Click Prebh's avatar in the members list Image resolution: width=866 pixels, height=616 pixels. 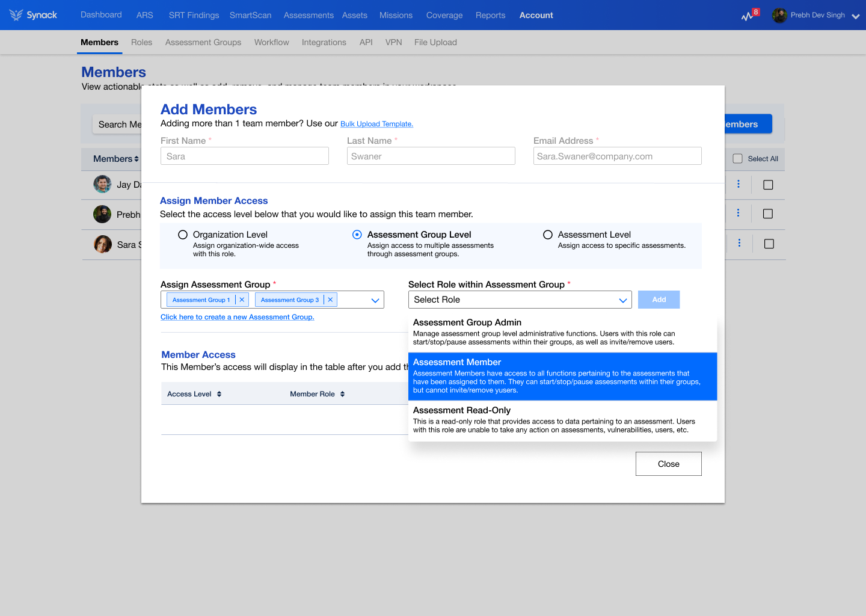[x=102, y=214]
